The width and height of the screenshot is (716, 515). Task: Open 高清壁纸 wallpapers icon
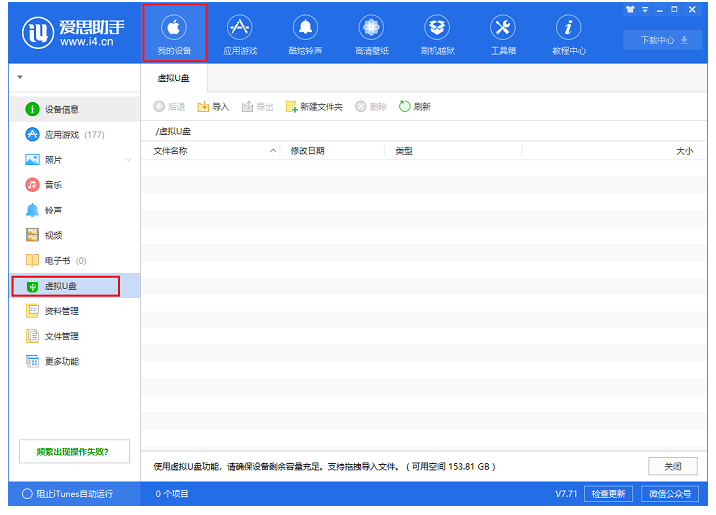(x=371, y=33)
